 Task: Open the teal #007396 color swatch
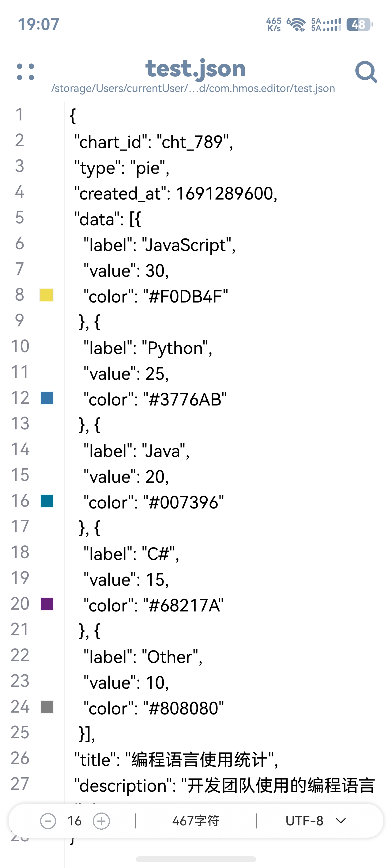point(47,501)
